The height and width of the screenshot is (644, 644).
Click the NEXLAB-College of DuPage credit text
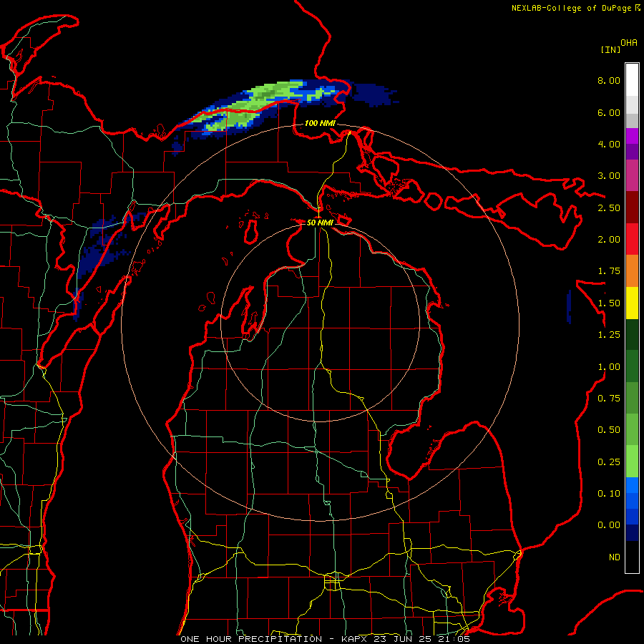576,8
